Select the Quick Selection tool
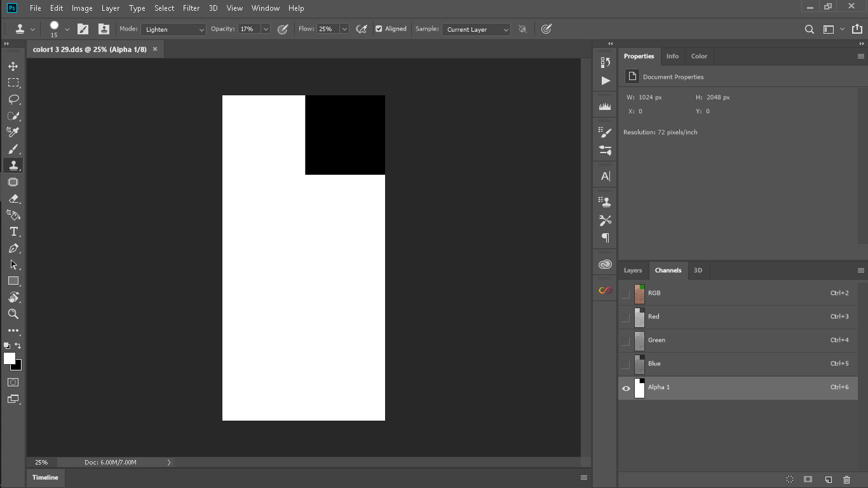 tap(13, 116)
